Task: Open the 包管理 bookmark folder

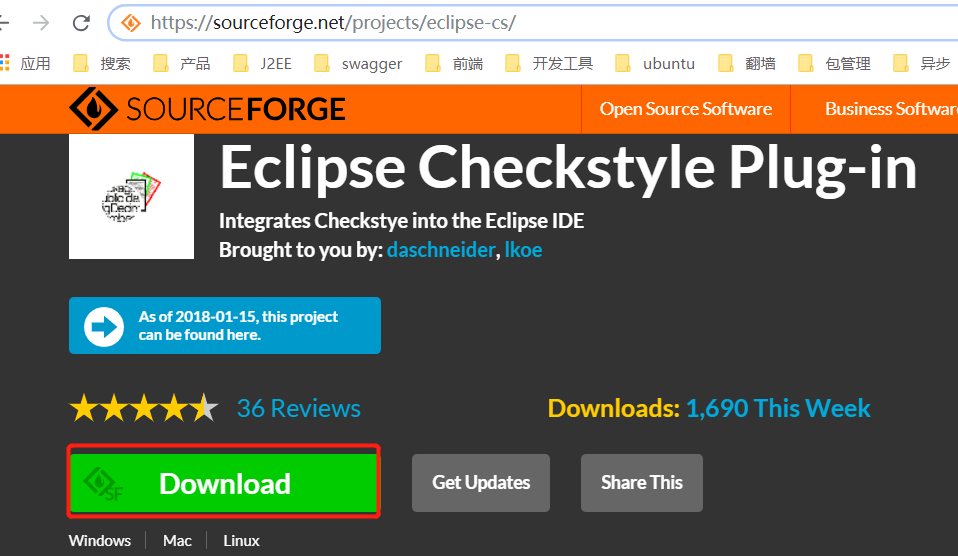Action: pyautogui.click(x=835, y=63)
